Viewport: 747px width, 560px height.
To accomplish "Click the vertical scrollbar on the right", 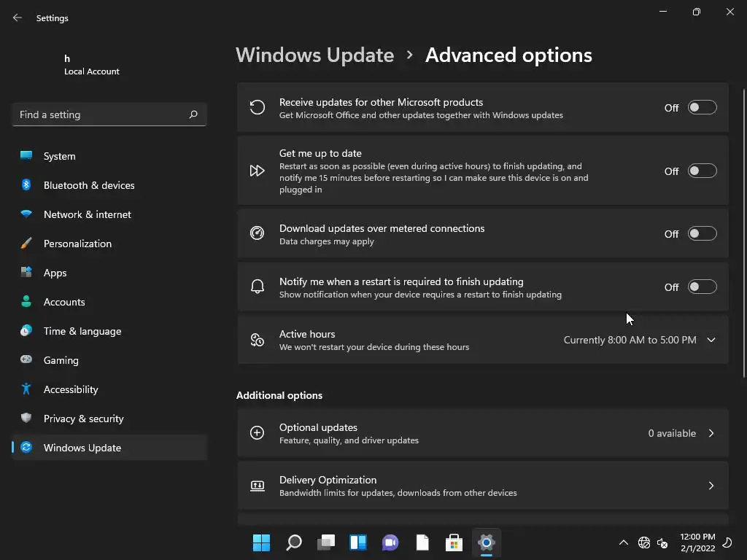I will [743, 233].
